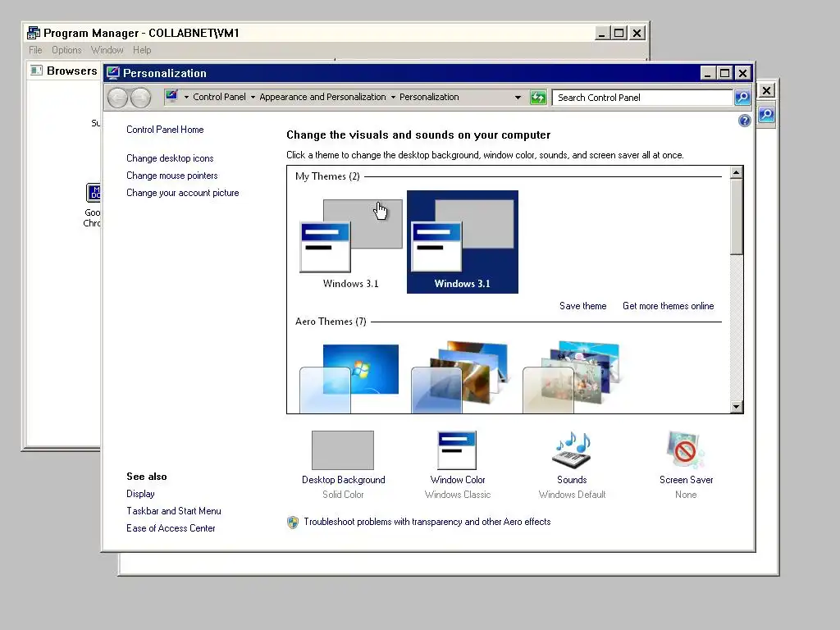Open File menu in Program Manager
Image resolution: width=840 pixels, height=630 pixels.
35,50
